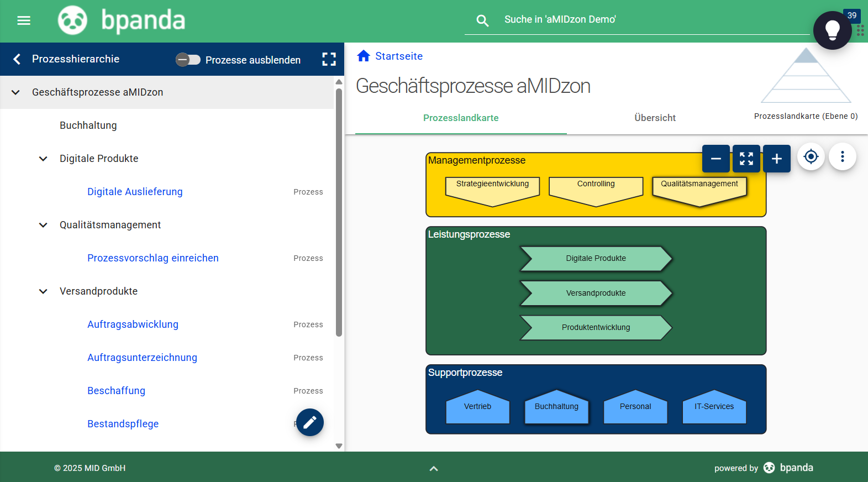Open Prozessvorschlag einreichen process link
The height and width of the screenshot is (482, 868).
(153, 258)
